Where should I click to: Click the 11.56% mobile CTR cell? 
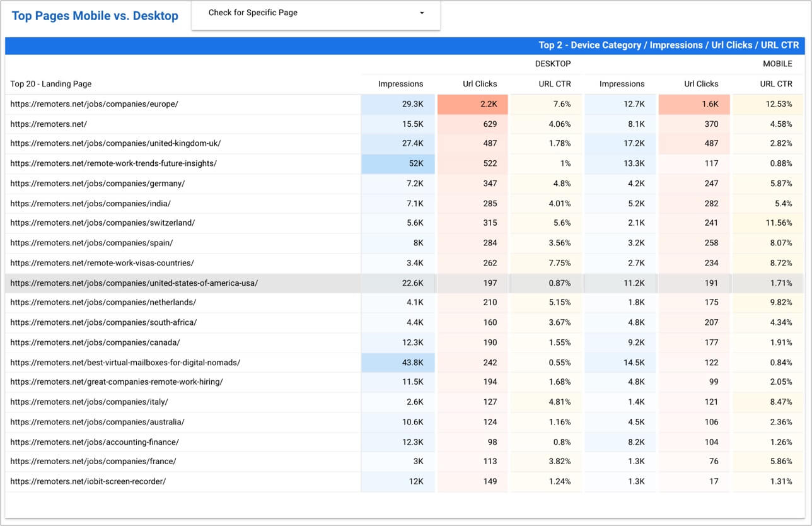pyautogui.click(x=768, y=223)
